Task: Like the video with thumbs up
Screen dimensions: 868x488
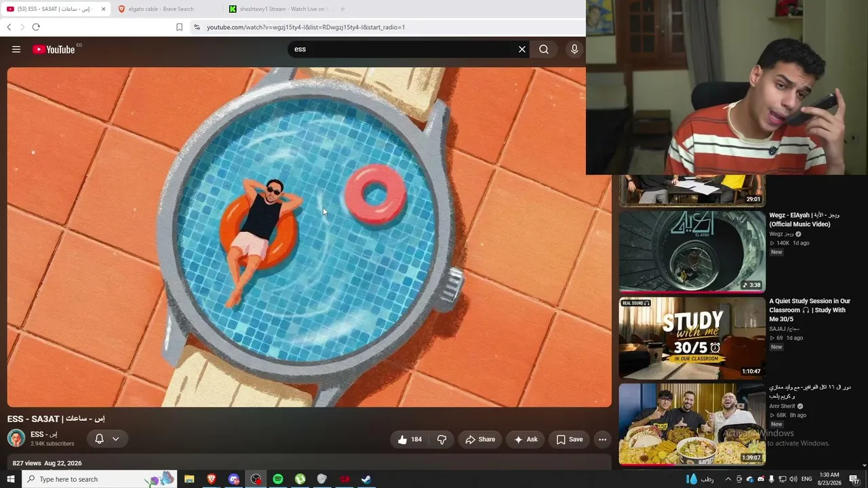Action: coord(410,439)
